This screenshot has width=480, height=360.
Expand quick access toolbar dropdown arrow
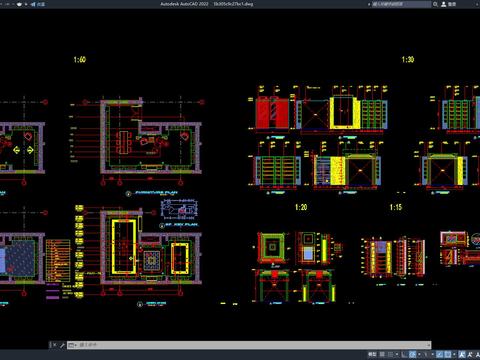pos(26,4)
